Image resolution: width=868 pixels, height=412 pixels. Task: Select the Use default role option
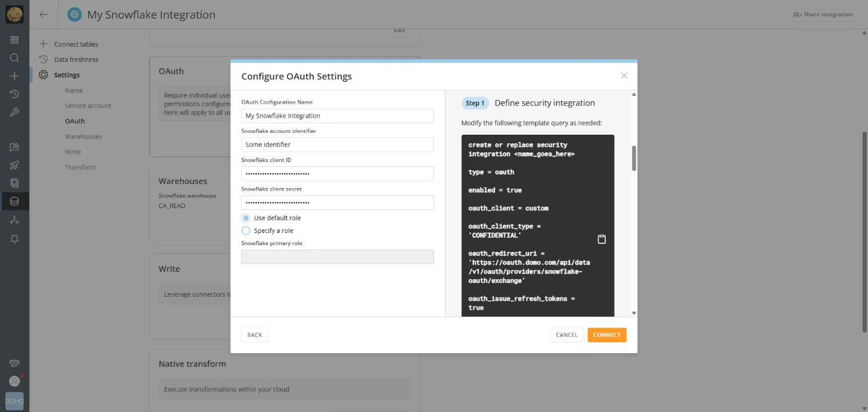coord(245,218)
